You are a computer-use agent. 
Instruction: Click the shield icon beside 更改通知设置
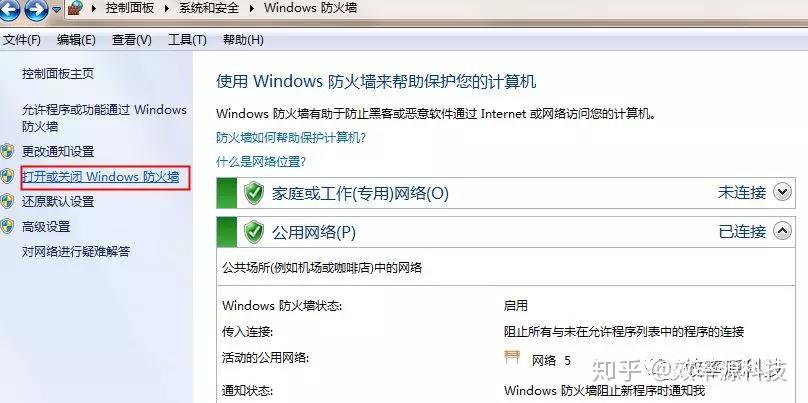pyautogui.click(x=7, y=152)
